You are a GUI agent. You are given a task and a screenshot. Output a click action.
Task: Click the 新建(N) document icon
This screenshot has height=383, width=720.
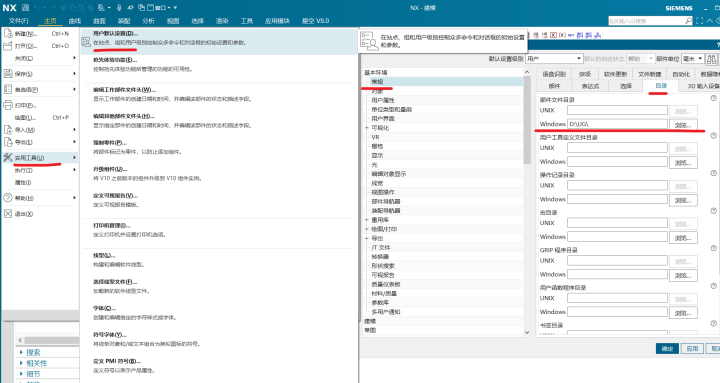point(8,33)
